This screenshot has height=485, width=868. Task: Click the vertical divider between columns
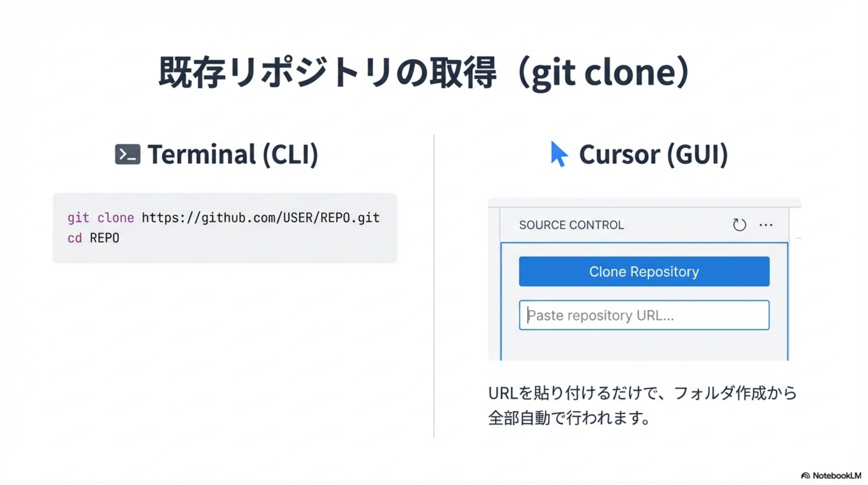coord(434,286)
